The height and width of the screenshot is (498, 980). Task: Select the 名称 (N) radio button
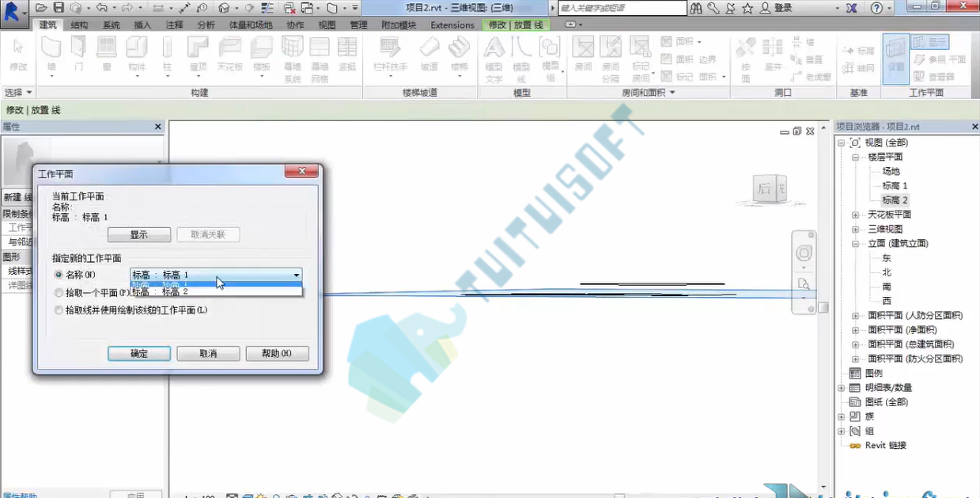[59, 275]
